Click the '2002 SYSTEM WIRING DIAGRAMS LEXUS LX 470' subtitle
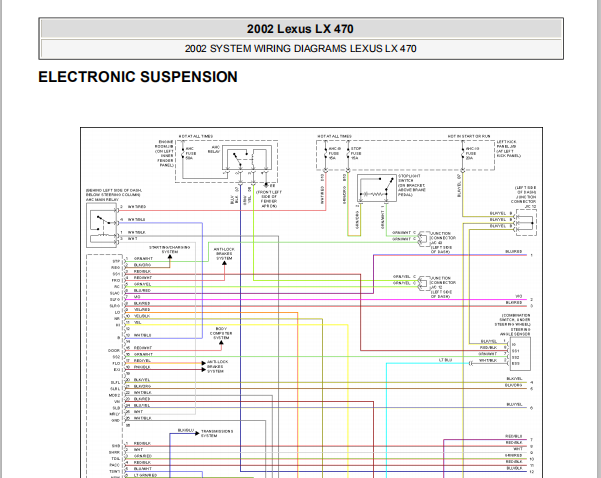The image size is (601, 478). [300, 49]
